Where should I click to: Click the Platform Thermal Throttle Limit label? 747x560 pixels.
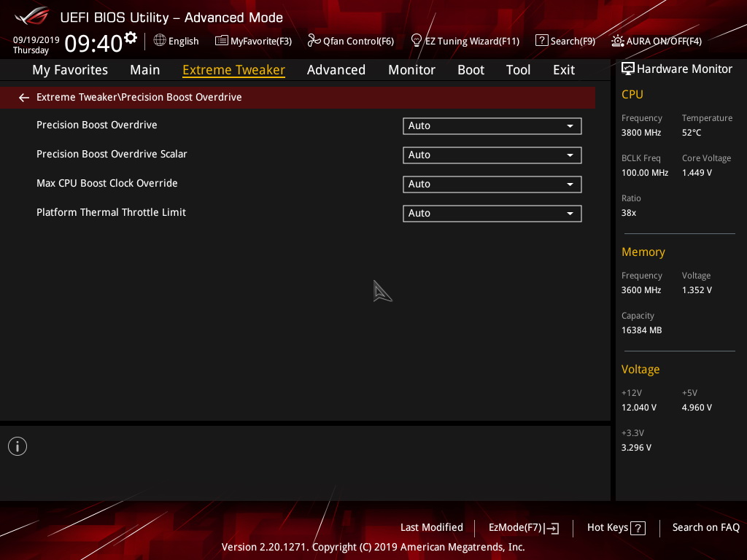(x=111, y=212)
